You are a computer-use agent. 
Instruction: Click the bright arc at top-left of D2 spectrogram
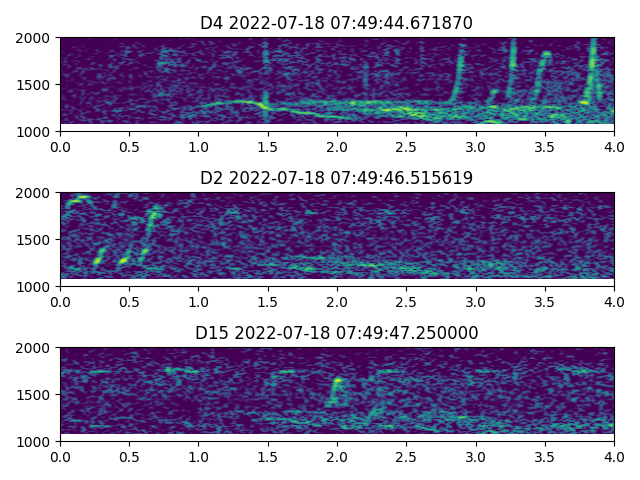pos(76,200)
